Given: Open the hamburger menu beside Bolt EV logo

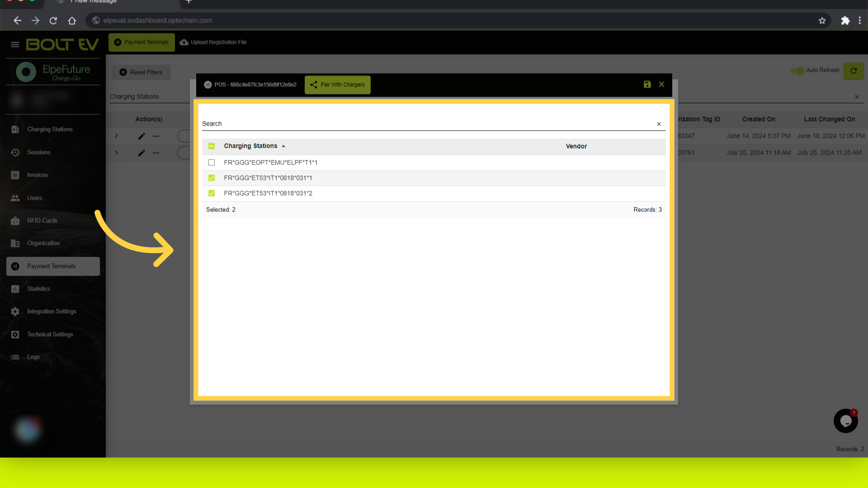Looking at the screenshot, I should [x=15, y=44].
